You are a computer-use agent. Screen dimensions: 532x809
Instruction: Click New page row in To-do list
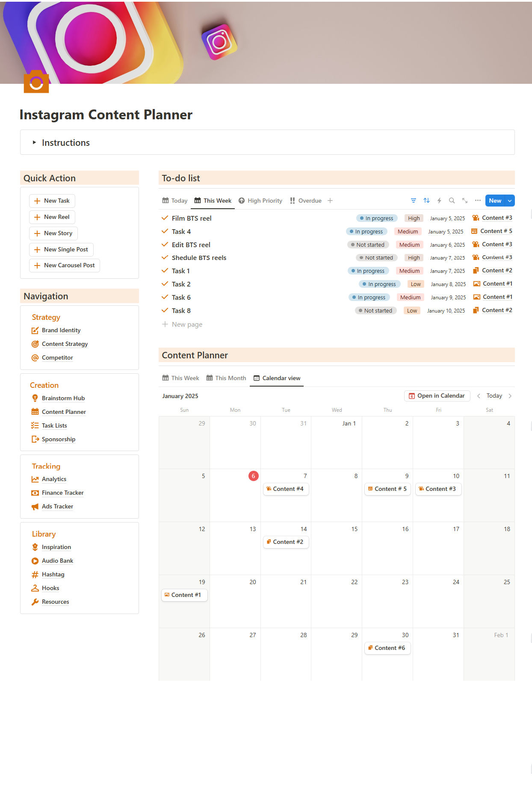click(x=337, y=325)
